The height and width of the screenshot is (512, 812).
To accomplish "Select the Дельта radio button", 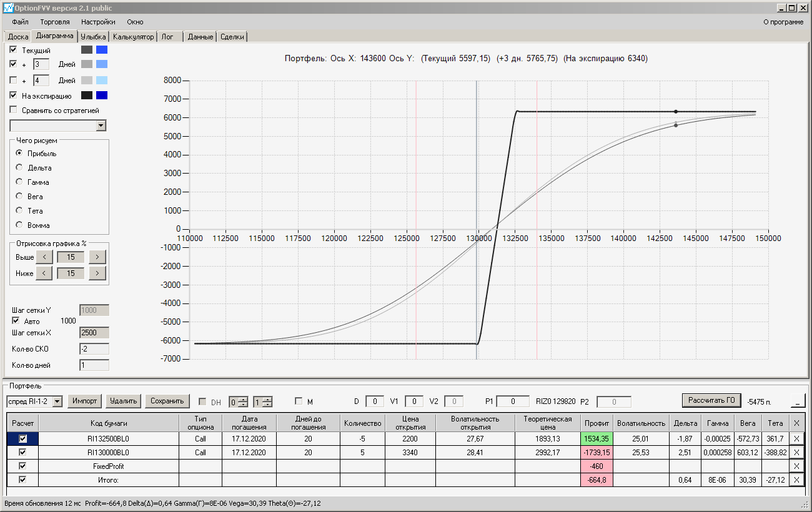I will tap(19, 168).
